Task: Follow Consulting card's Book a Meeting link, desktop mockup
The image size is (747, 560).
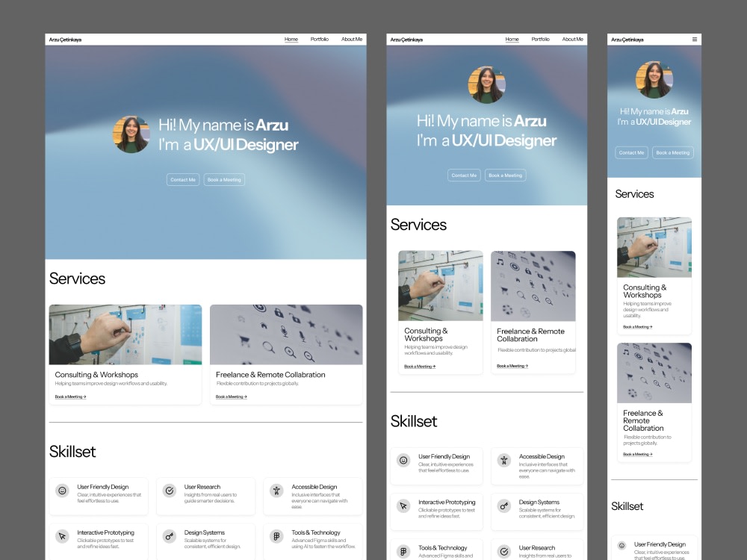Action: pos(70,396)
